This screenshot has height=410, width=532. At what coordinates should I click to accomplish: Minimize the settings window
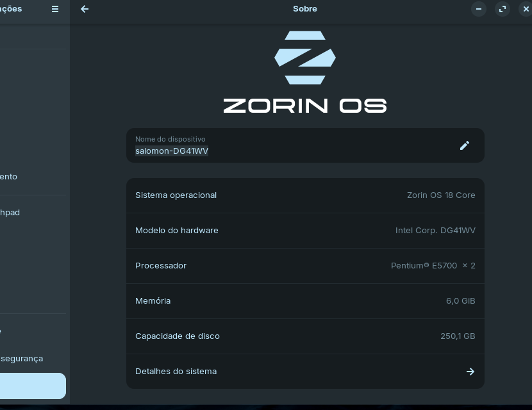click(479, 9)
